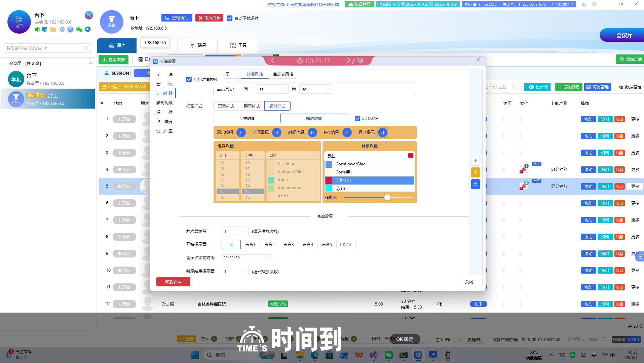Select the 警示样式 view style

pyautogui.click(x=252, y=106)
